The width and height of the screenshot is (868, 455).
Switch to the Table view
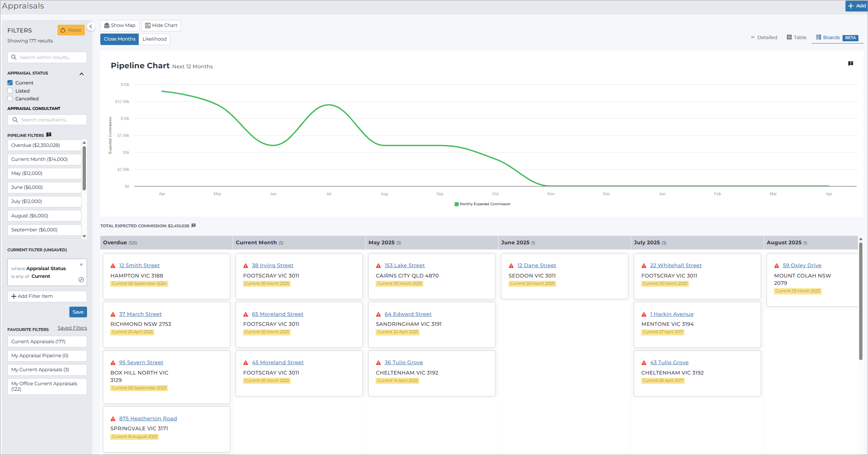[796, 37]
